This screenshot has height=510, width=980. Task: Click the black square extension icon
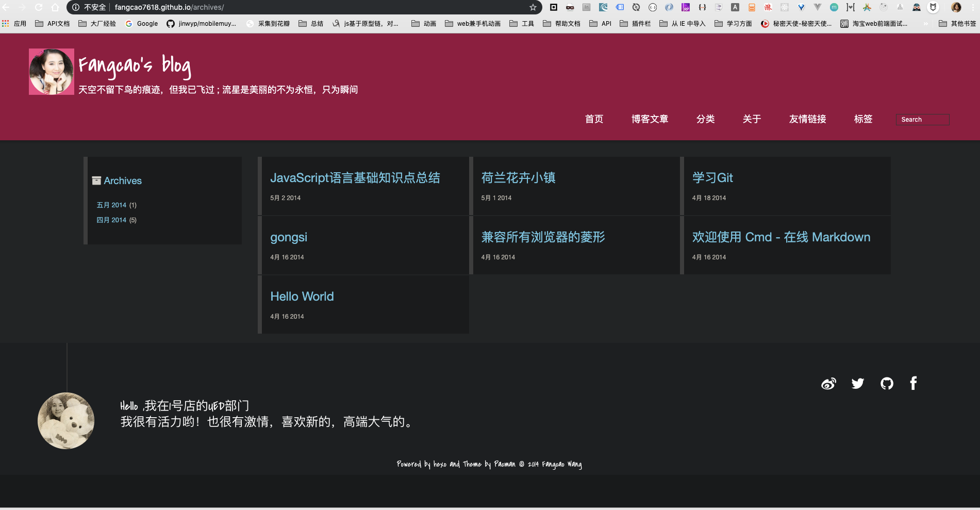click(x=554, y=7)
